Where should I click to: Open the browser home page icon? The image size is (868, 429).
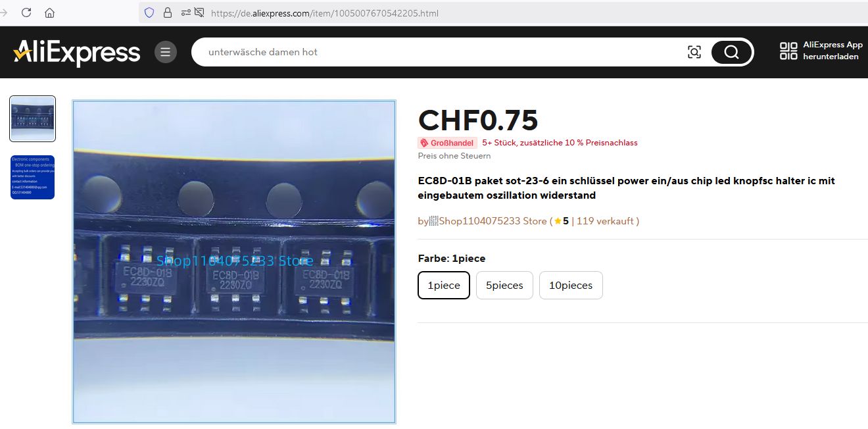pos(49,13)
